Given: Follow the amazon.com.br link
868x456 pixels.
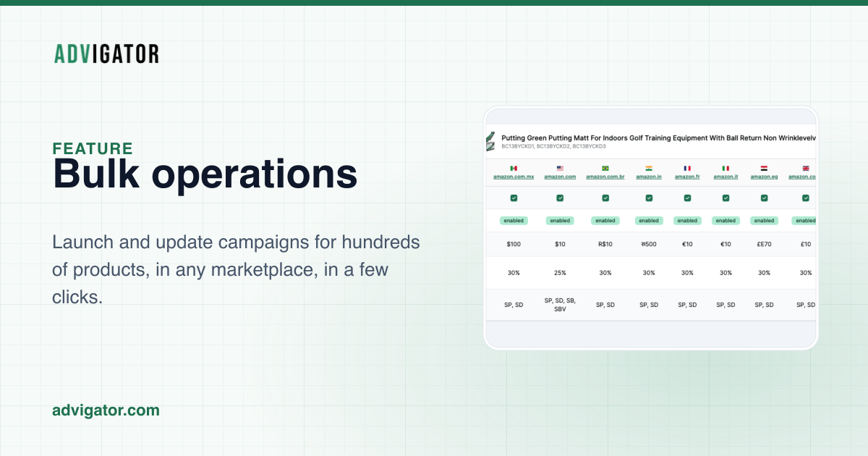Looking at the screenshot, I should click(x=605, y=177).
